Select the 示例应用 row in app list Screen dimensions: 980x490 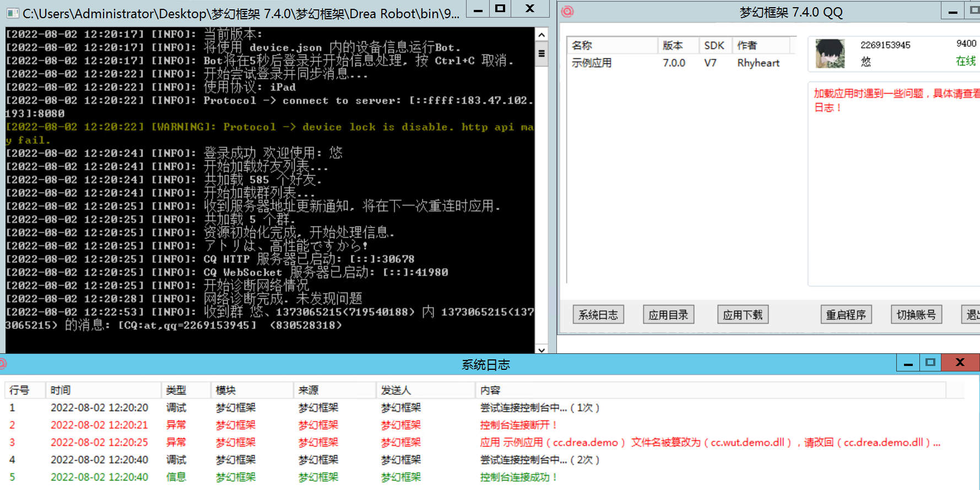tap(680, 63)
